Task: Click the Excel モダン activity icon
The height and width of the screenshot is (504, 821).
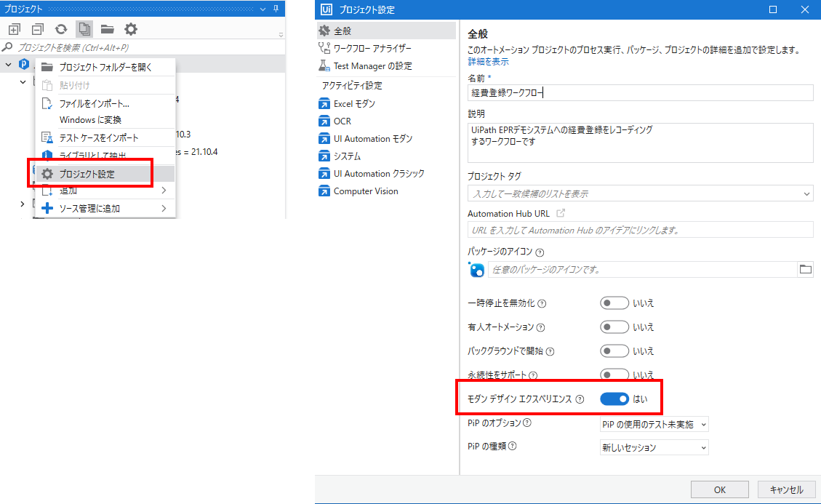Action: [324, 104]
